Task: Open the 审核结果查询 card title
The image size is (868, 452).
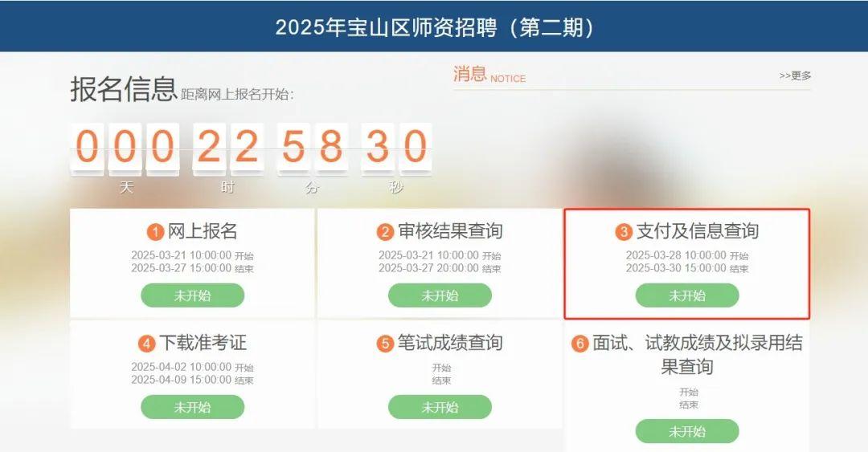Action: tap(450, 231)
